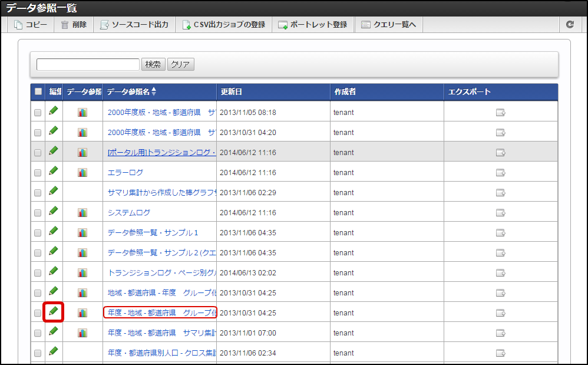Image resolution: width=588 pixels, height=365 pixels.
Task: Select checkbox for システムログ row
Action: [x=38, y=213]
